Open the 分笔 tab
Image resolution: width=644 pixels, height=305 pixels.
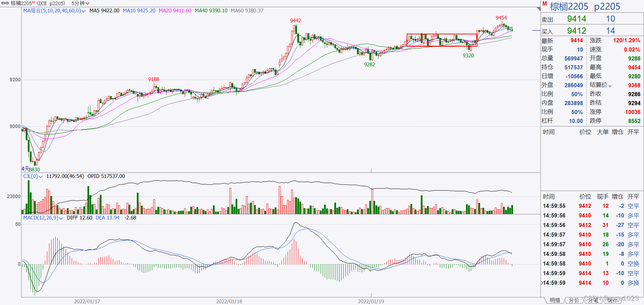pyautogui.click(x=593, y=300)
